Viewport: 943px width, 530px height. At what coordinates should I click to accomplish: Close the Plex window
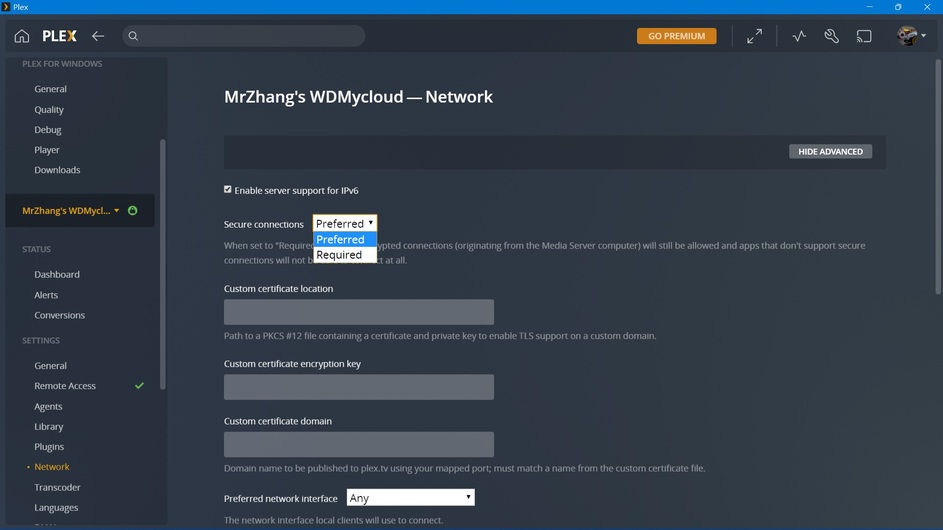[x=927, y=7]
